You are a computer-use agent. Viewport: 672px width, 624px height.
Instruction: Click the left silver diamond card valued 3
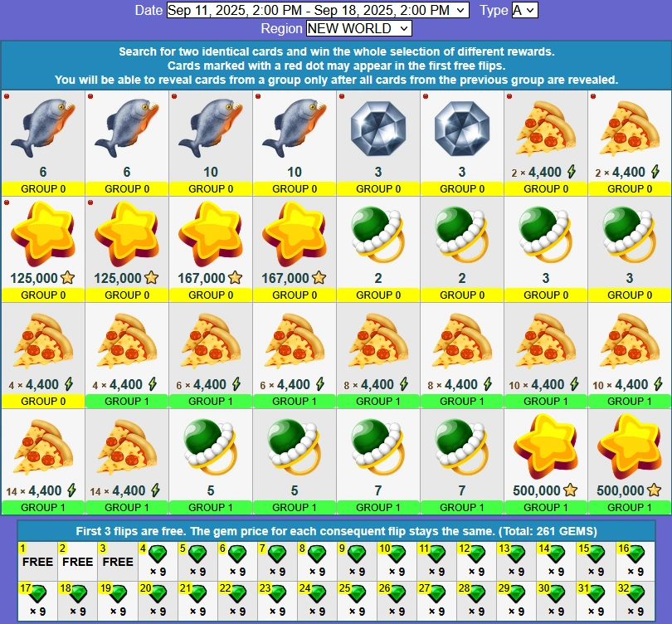(378, 144)
